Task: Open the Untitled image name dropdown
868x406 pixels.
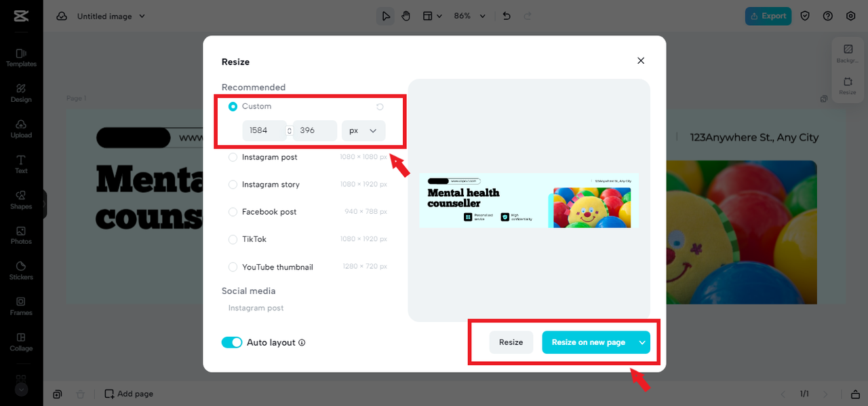Action: point(111,16)
